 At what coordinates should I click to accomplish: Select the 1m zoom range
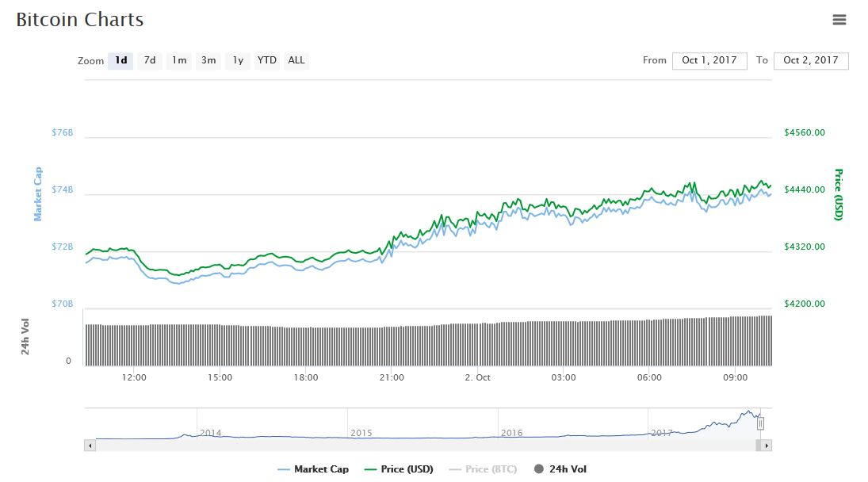point(179,60)
